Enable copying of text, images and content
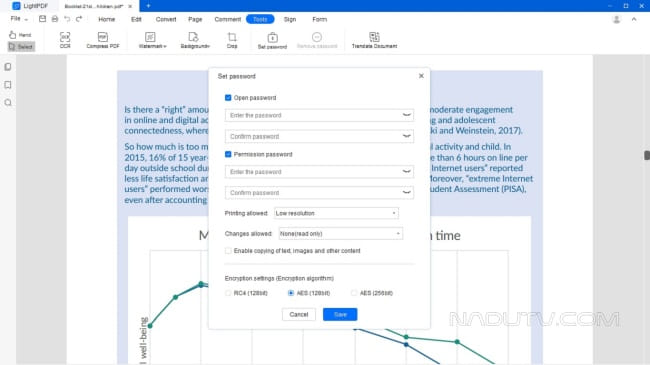The image size is (650, 365). [228, 251]
